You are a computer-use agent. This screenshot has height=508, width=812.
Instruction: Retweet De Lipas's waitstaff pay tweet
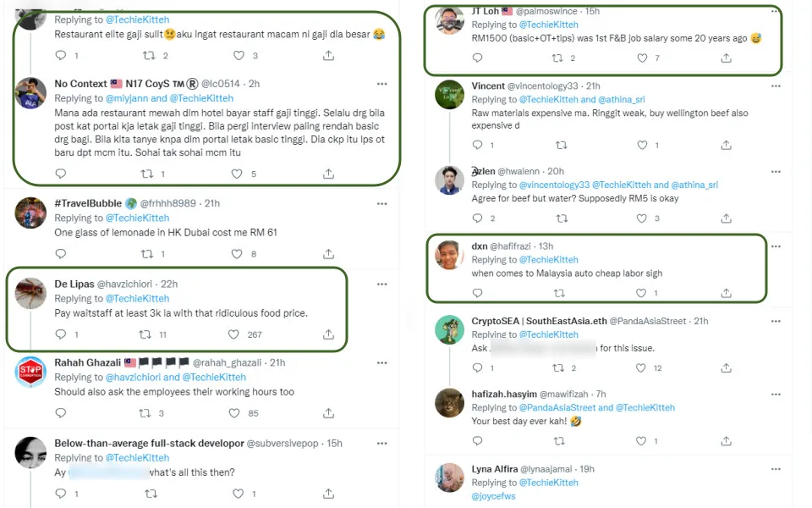(147, 334)
